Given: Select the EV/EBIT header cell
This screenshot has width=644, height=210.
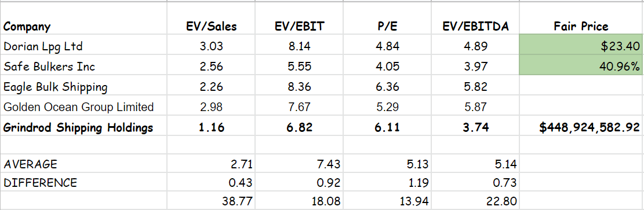Looking at the screenshot, I should tap(299, 19).
